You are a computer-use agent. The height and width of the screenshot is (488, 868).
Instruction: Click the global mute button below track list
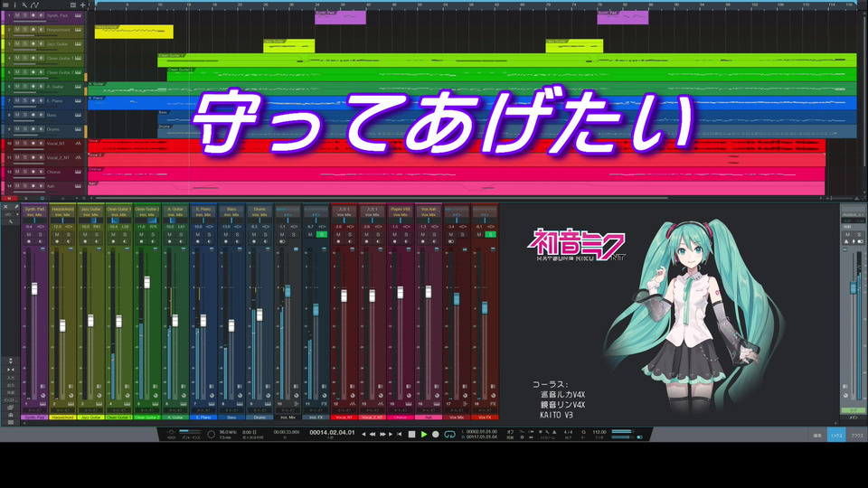(x=9, y=198)
